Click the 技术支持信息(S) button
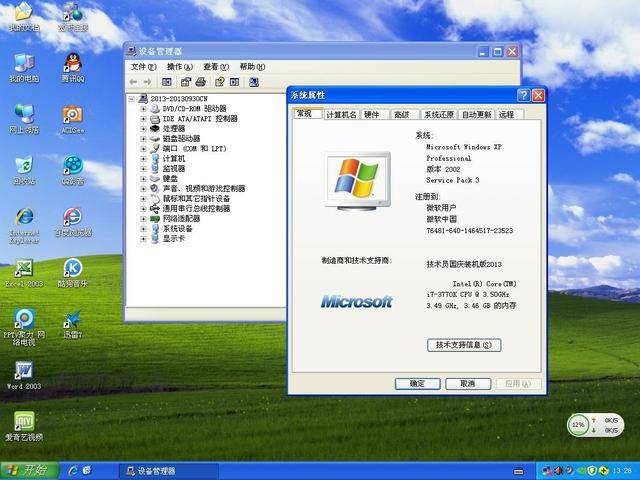The height and width of the screenshot is (480, 640). [x=464, y=345]
